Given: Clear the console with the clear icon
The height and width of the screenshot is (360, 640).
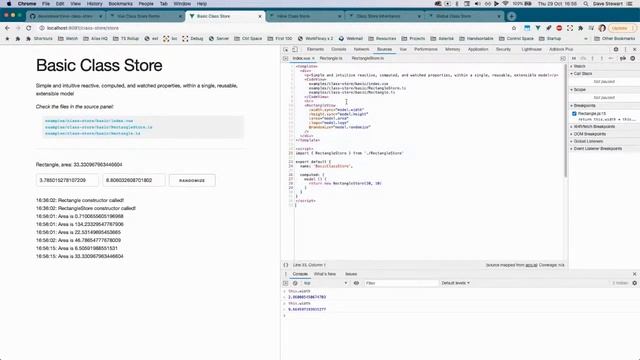Looking at the screenshot, I should click(x=295, y=283).
